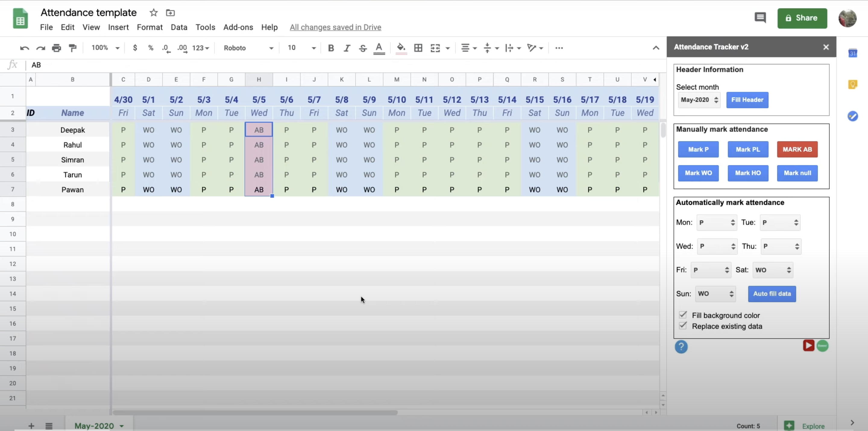Image resolution: width=868 pixels, height=431 pixels.
Task: Toggle Replace existing data checkbox
Action: (683, 326)
